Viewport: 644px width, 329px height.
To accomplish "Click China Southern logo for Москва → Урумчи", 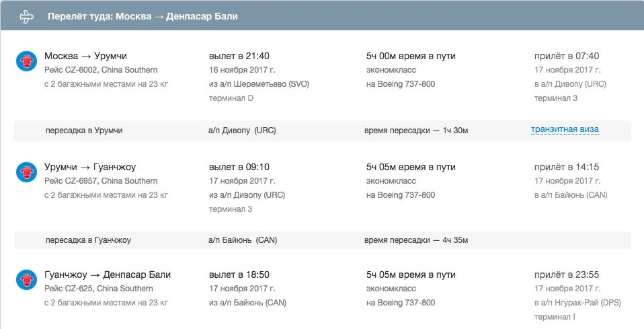I will (26, 61).
